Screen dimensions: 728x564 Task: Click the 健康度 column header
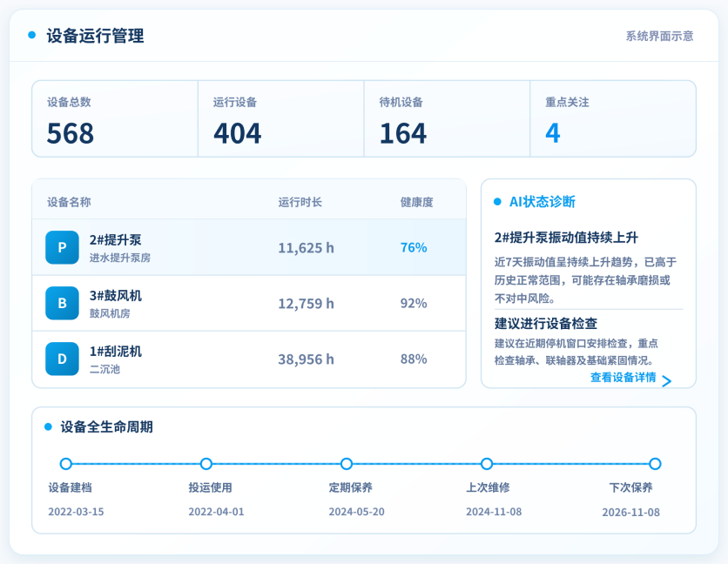point(416,202)
